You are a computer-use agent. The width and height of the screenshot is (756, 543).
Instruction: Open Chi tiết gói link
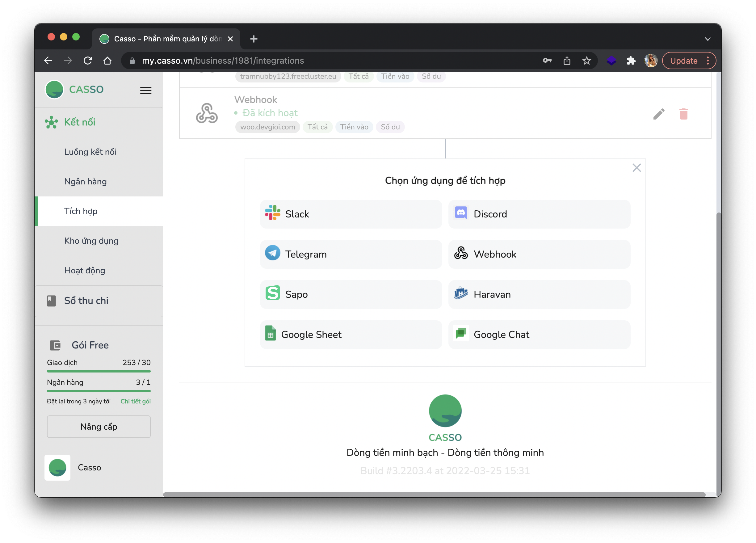coord(135,401)
